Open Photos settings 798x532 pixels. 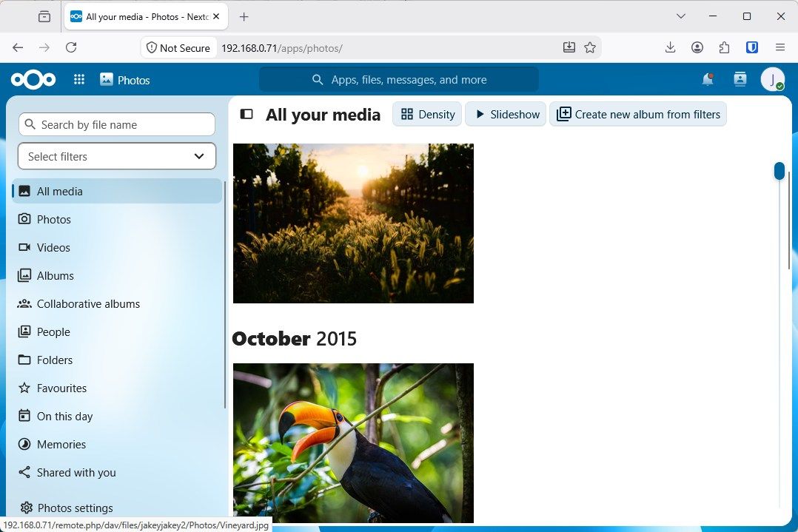[x=117, y=508]
